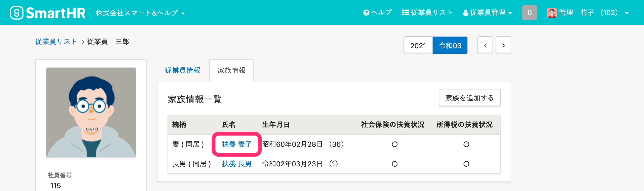
Task: Click the 家族を追加する button
Action: (469, 98)
